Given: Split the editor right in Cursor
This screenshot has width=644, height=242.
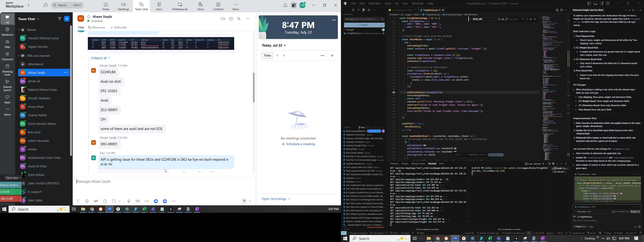Looking at the screenshot, I should click(x=562, y=10).
